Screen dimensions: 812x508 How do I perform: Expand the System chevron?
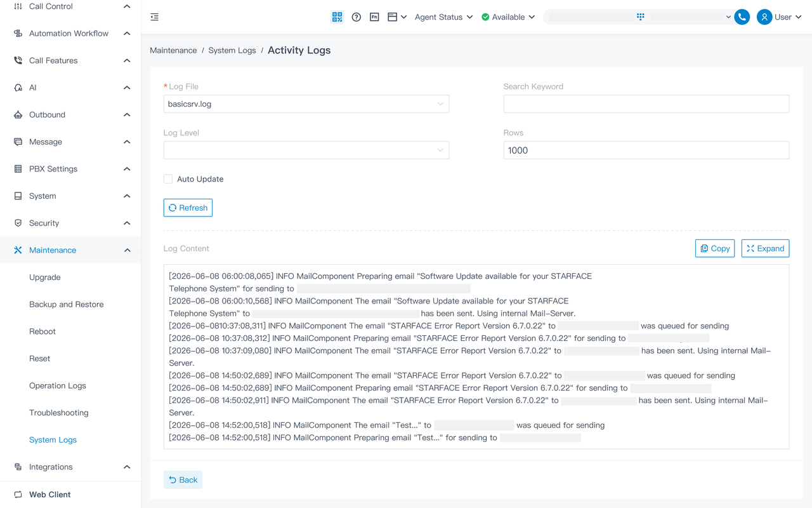point(127,196)
